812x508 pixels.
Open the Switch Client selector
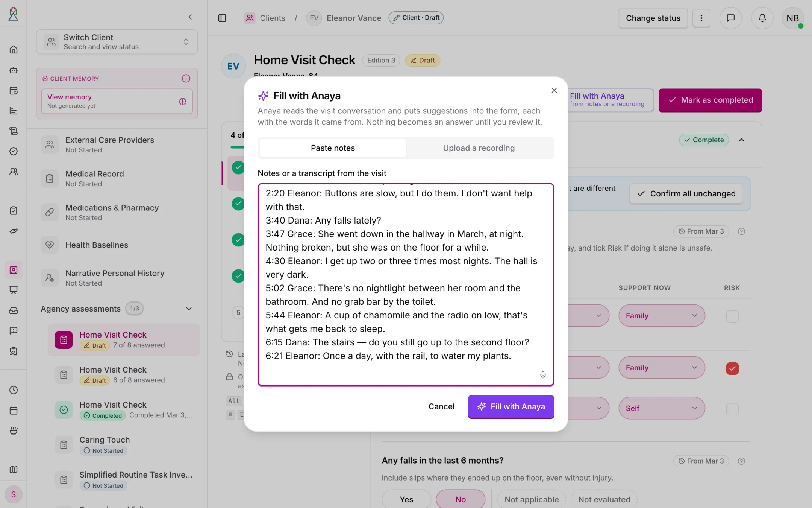click(117, 42)
